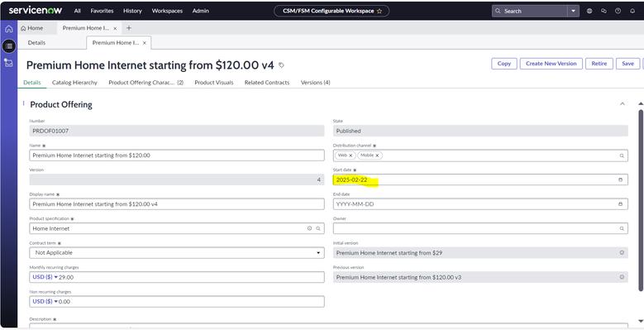The width and height of the screenshot is (644, 330).
Task: Click the scrollbar up arrow
Action: click(x=641, y=104)
